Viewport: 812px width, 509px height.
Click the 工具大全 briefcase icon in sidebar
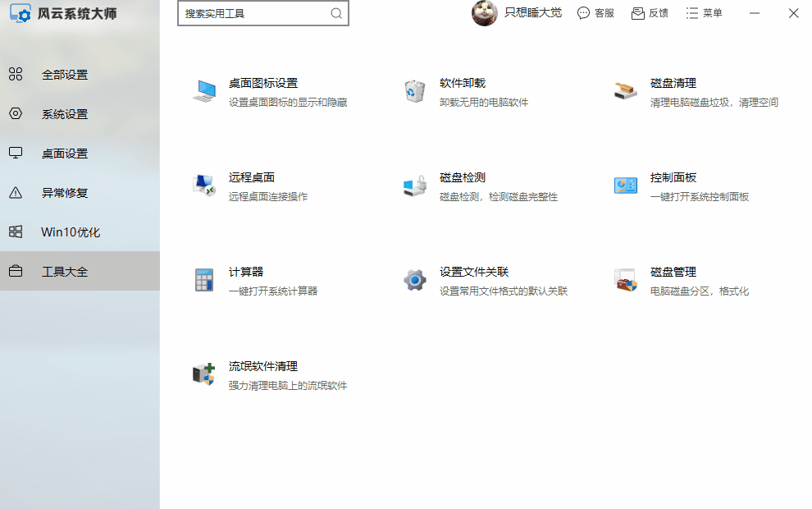(x=16, y=271)
